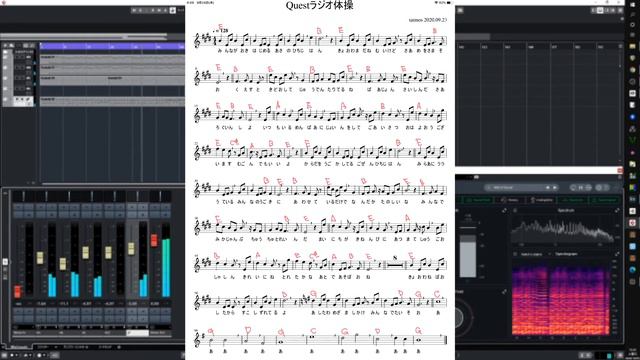Click the pan control of first mixer channel
This screenshot has width=640, height=360.
coord(23,196)
